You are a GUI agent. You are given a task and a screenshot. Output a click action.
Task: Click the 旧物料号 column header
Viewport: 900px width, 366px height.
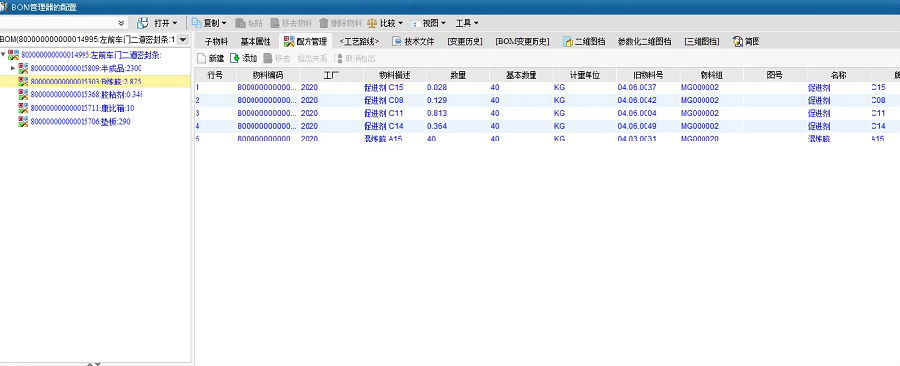point(648,75)
